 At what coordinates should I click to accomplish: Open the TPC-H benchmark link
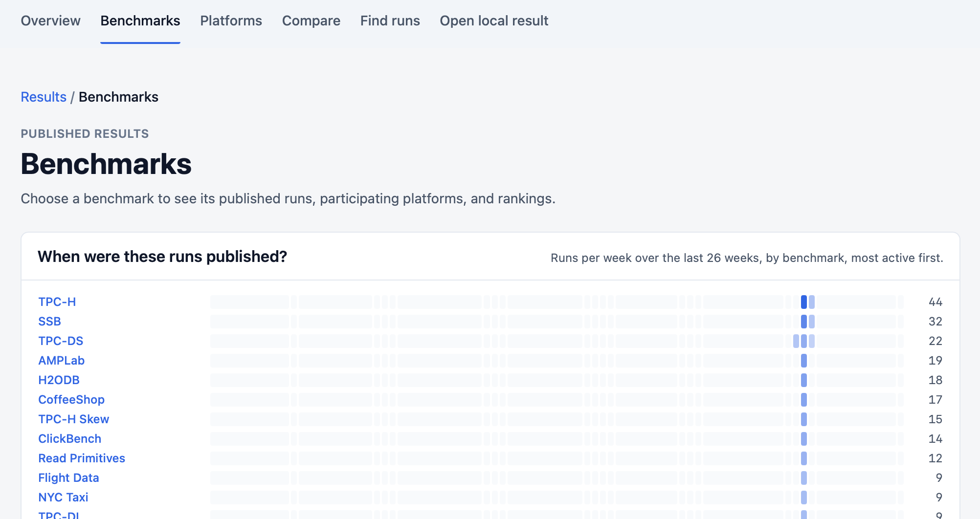click(57, 302)
